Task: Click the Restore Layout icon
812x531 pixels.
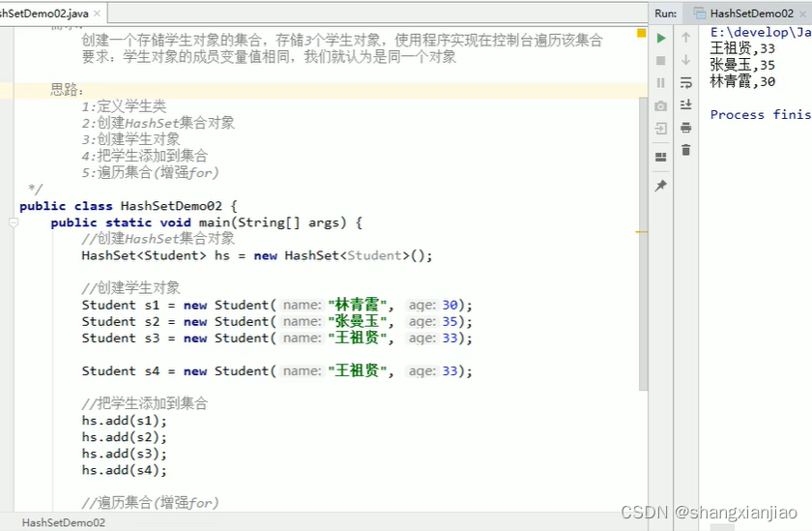Action: click(661, 157)
